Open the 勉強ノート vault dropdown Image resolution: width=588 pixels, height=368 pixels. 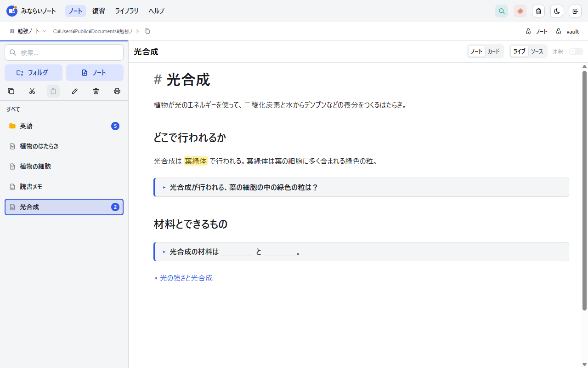click(28, 31)
